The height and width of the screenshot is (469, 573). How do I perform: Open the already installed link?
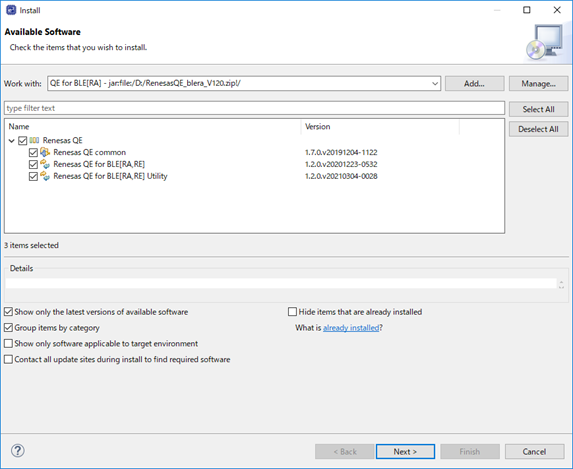click(x=351, y=328)
